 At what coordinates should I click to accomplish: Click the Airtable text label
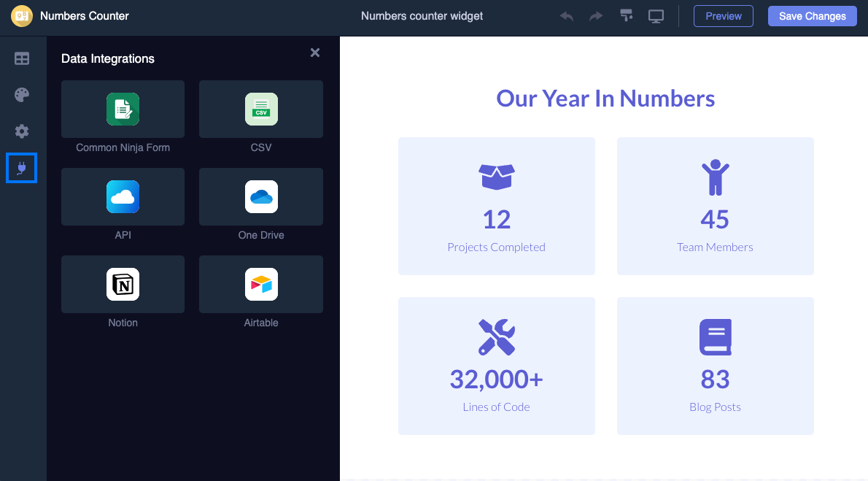click(261, 323)
